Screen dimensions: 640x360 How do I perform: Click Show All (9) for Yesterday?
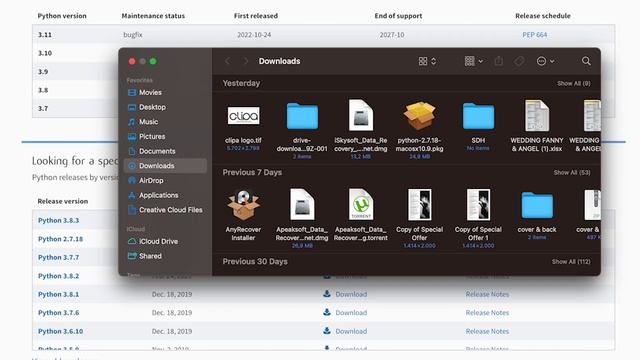[573, 83]
